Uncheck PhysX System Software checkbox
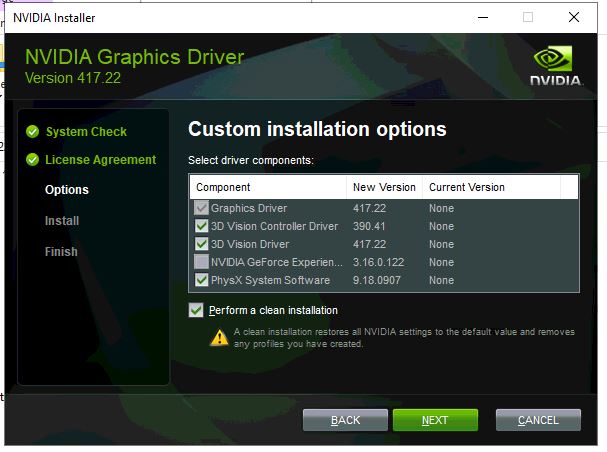 [201, 280]
